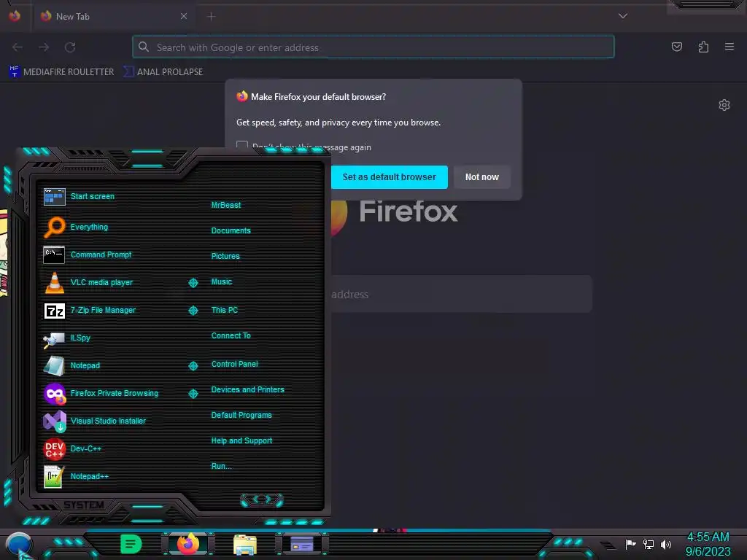Open a new tab with plus
The height and width of the screenshot is (560, 747).
coord(211,16)
